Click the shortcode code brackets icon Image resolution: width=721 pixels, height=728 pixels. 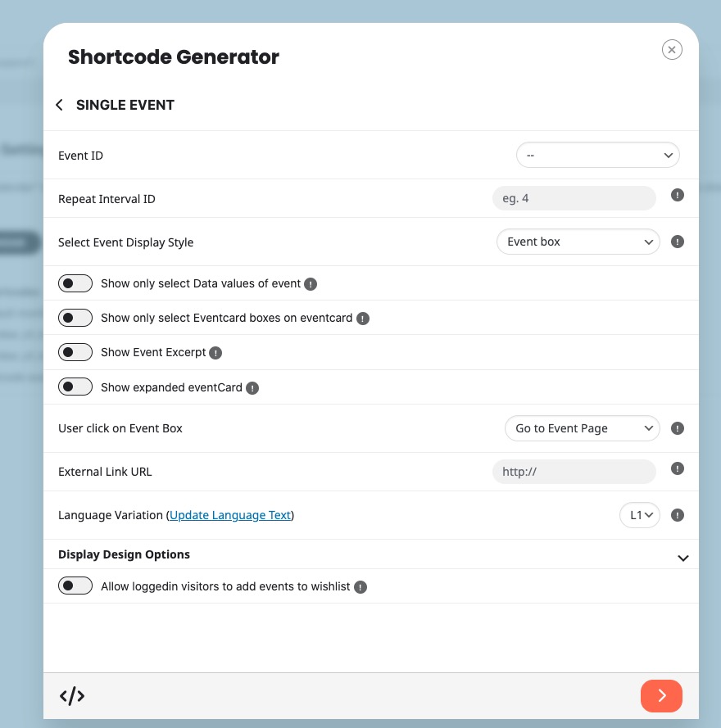click(72, 696)
